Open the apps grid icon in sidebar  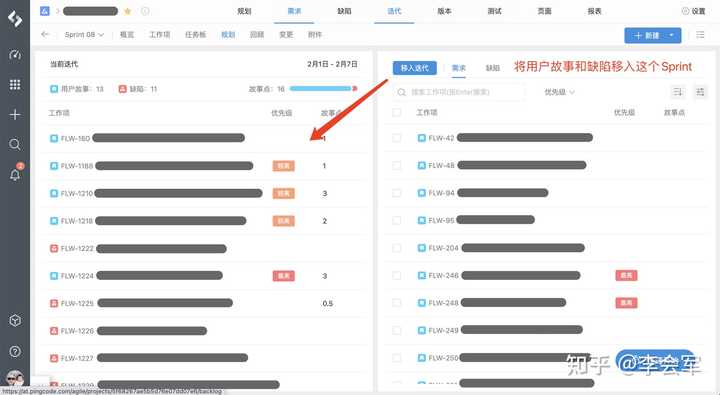[15, 85]
